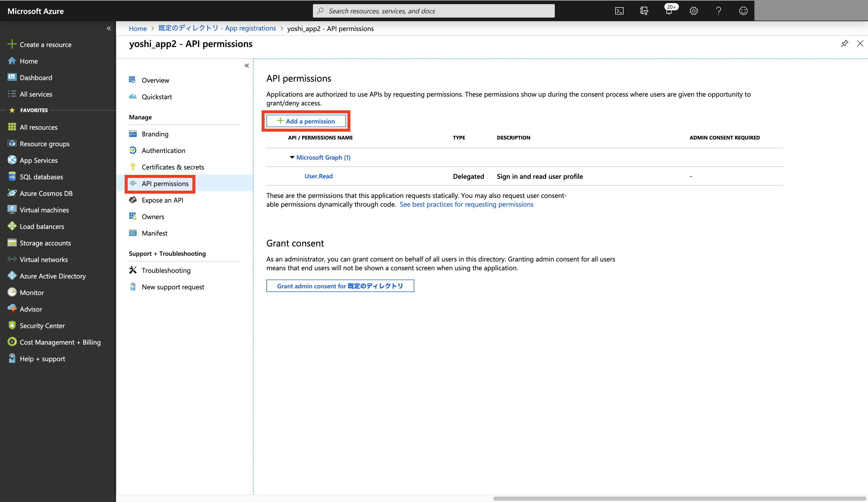The width and height of the screenshot is (868, 502).
Task: Open the settings gear icon
Action: pos(693,11)
